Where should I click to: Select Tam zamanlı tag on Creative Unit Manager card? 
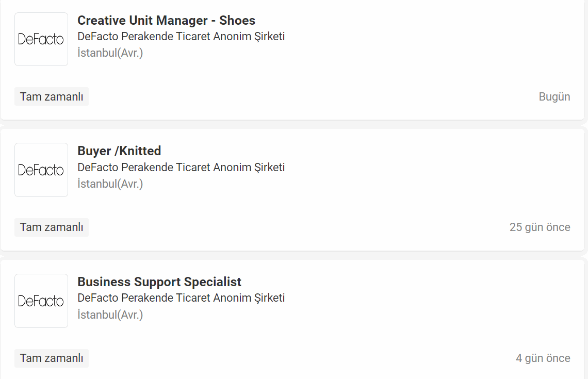click(x=52, y=97)
